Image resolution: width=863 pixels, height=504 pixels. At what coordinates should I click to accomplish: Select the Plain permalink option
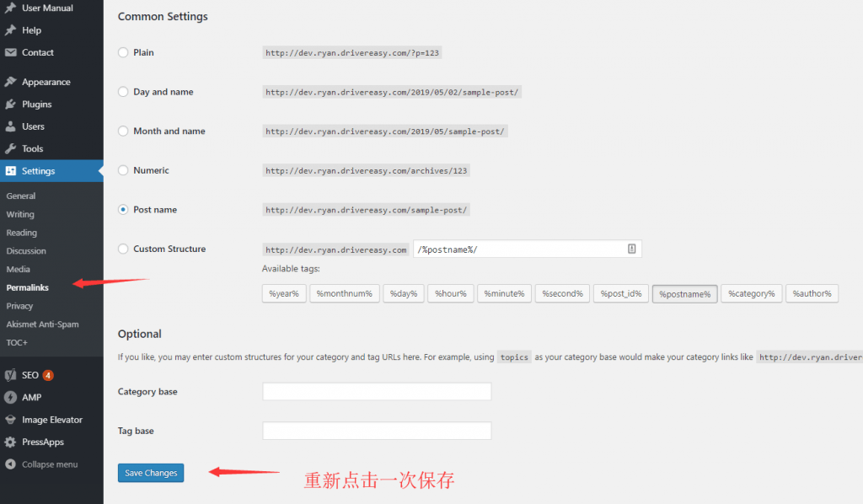coord(123,52)
